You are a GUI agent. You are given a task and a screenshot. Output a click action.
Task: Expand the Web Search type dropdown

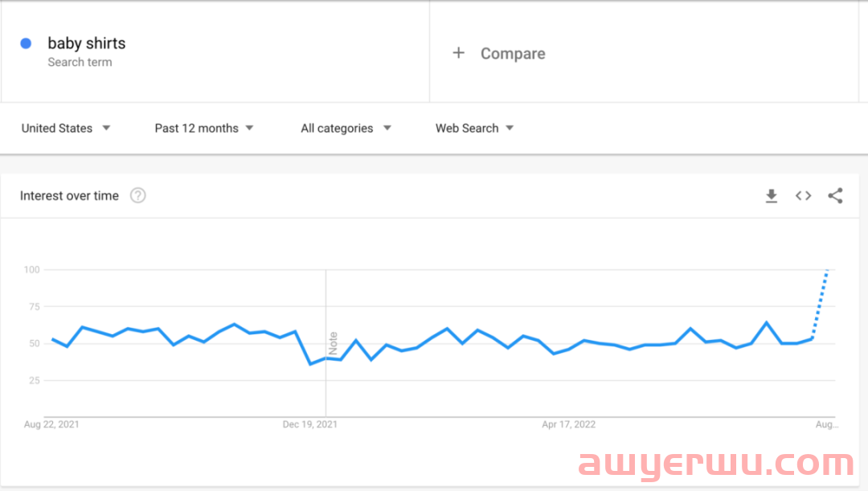pos(474,129)
